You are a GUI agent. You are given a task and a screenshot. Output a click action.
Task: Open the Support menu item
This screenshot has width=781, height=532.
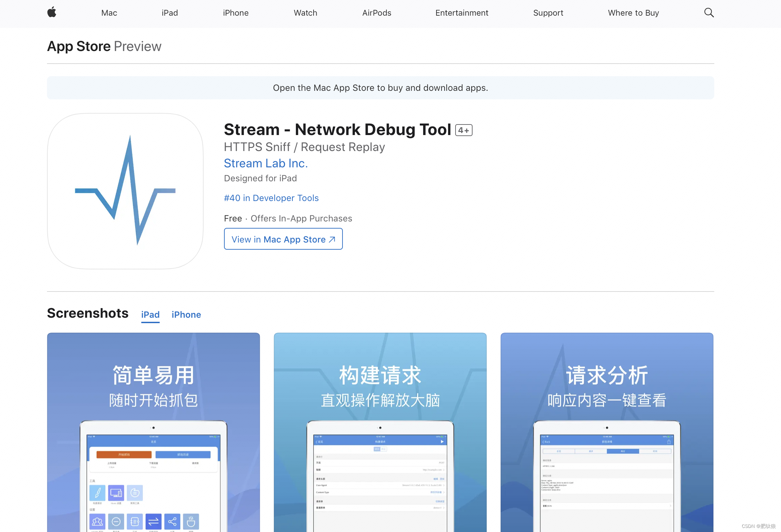548,13
